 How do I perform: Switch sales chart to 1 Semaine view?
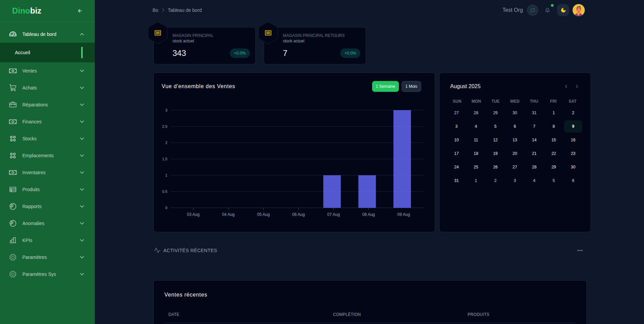385,86
